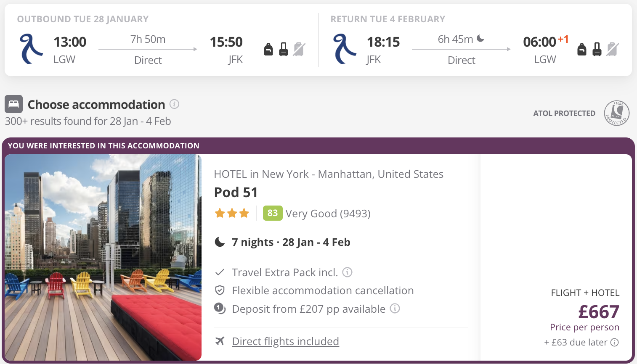
Task: Click the Pod 51 hotel name
Action: (236, 193)
